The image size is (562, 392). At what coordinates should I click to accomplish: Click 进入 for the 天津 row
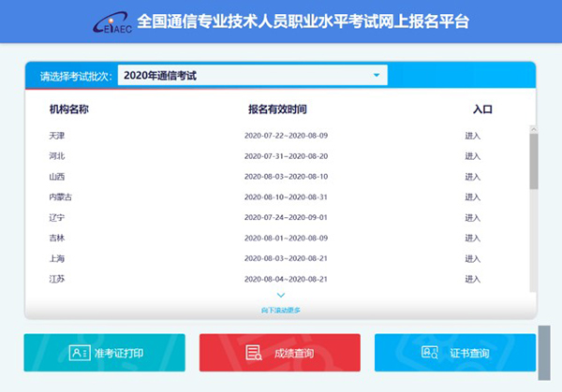472,136
